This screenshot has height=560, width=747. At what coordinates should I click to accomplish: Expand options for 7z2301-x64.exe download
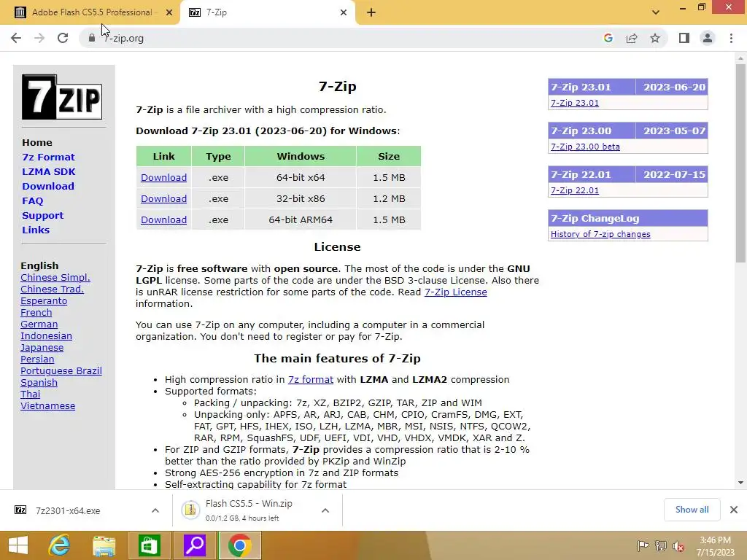[x=155, y=510]
